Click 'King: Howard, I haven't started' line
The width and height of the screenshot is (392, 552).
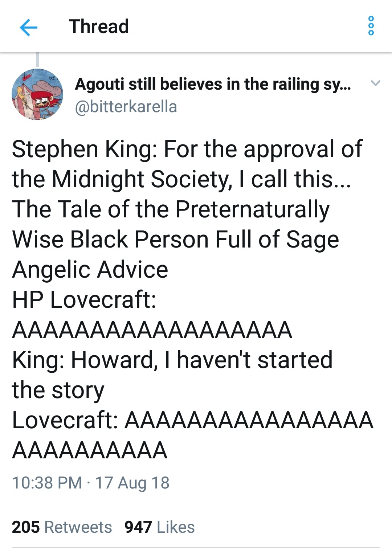(172, 360)
